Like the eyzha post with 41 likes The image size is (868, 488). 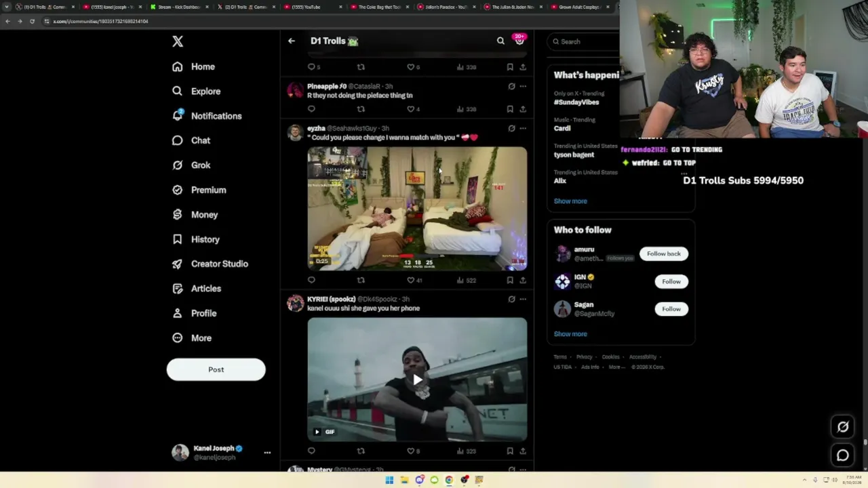pos(414,280)
